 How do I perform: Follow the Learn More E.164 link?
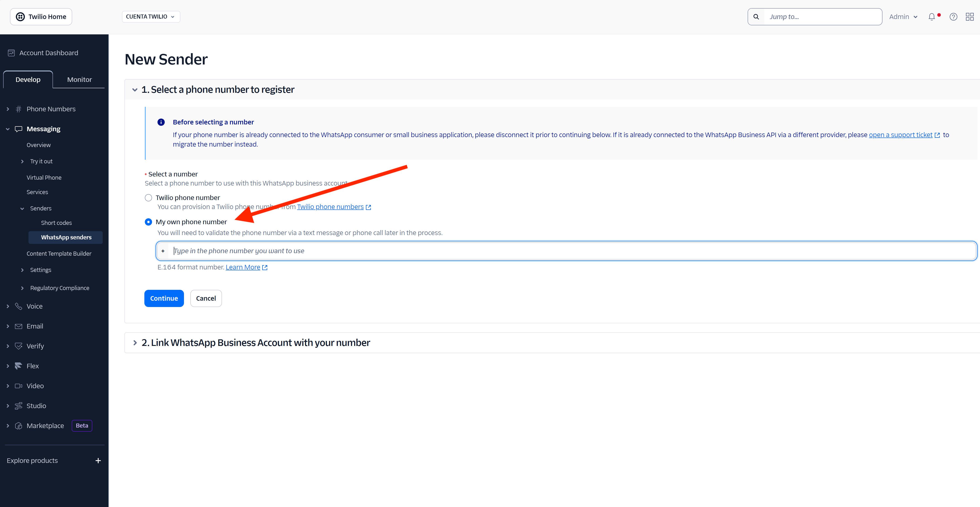pyautogui.click(x=243, y=267)
